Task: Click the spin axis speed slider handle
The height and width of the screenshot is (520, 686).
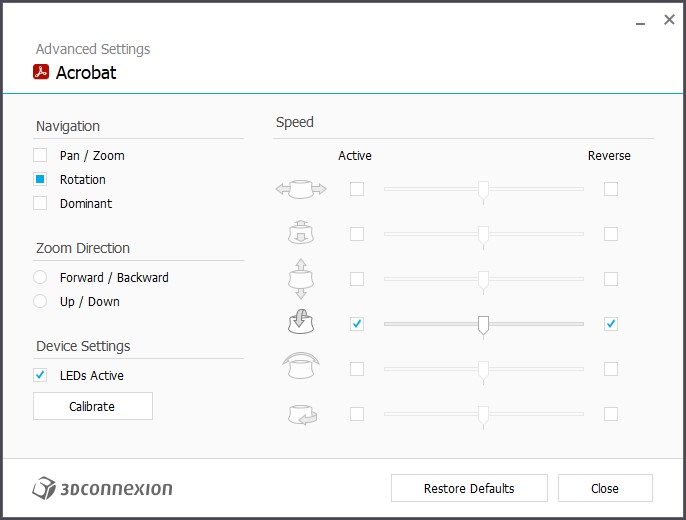Action: (x=483, y=416)
